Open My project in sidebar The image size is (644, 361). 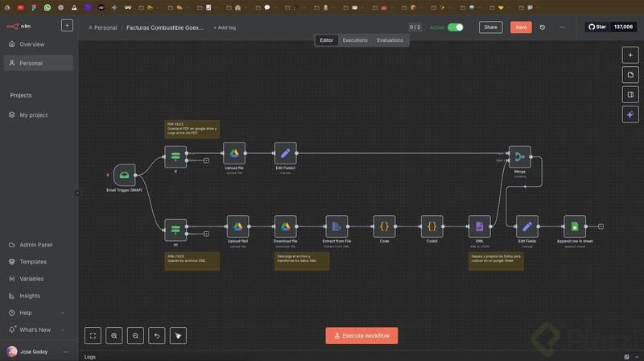pos(33,115)
